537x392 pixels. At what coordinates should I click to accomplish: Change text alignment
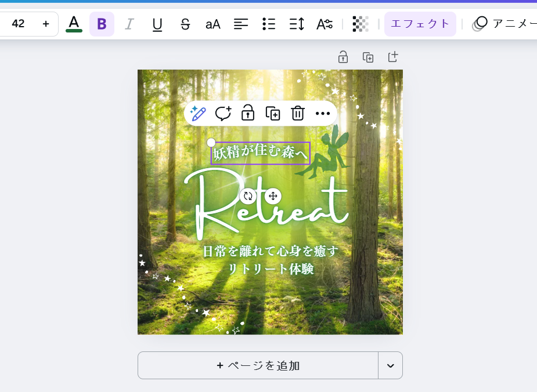point(241,24)
